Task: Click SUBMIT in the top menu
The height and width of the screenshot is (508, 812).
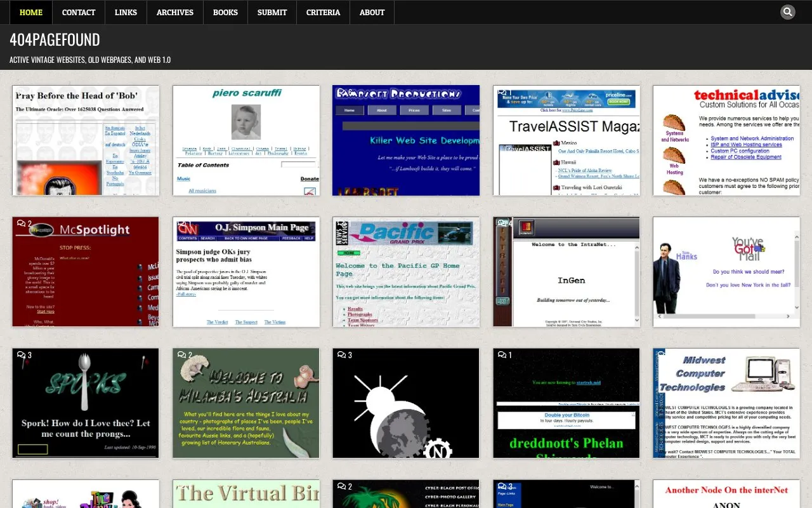Action: [272, 12]
